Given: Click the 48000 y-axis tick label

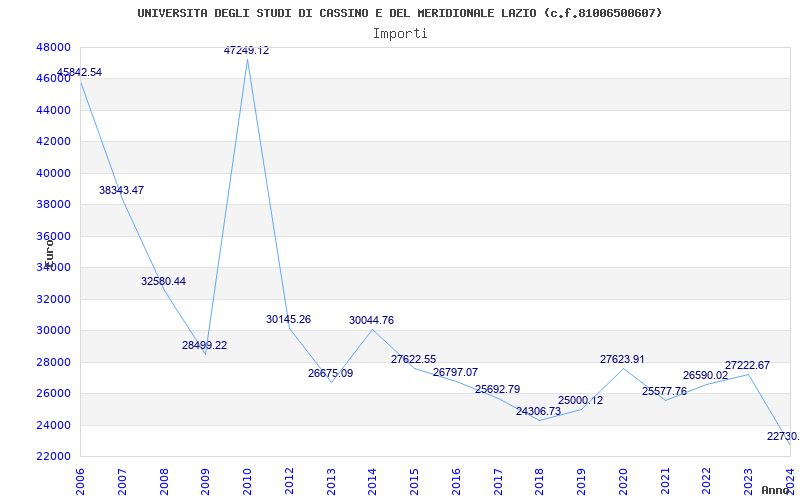Looking at the screenshot, I should 53,47.
